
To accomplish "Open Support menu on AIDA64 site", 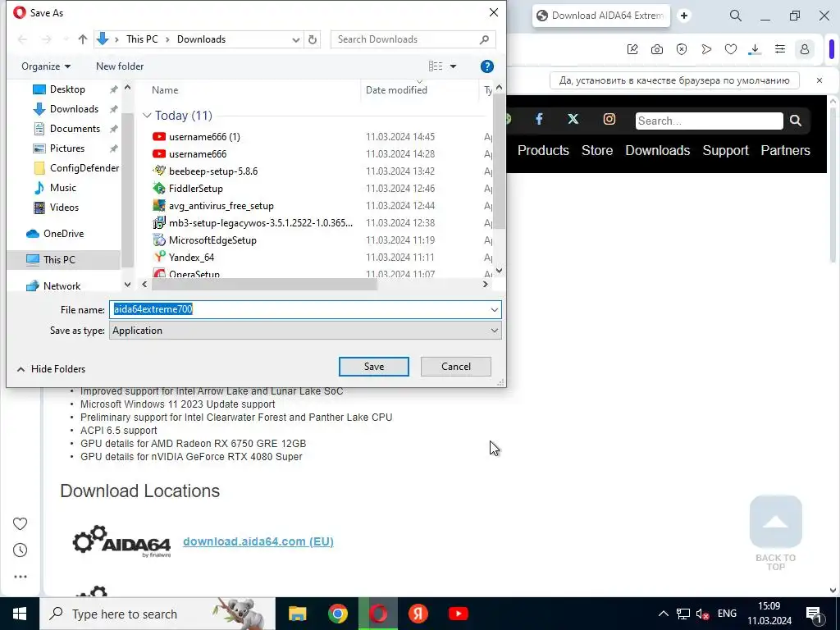I will [725, 151].
